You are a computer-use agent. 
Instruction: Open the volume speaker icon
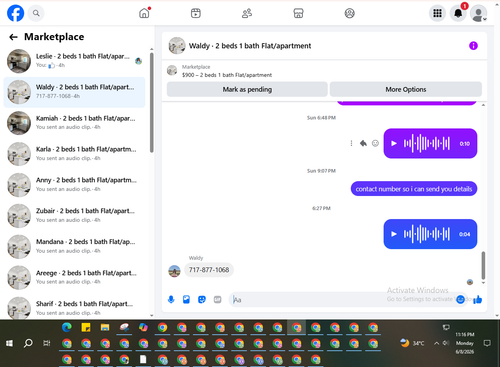coord(446,343)
